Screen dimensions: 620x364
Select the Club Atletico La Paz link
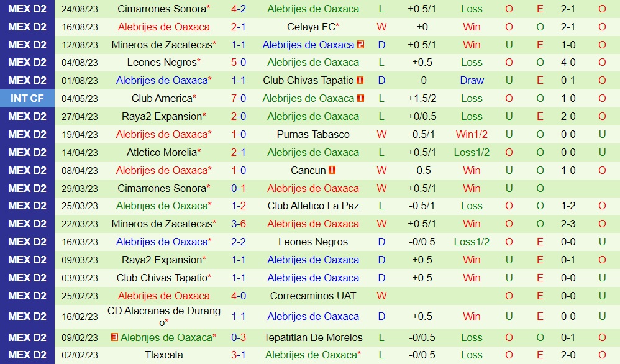[x=313, y=206]
